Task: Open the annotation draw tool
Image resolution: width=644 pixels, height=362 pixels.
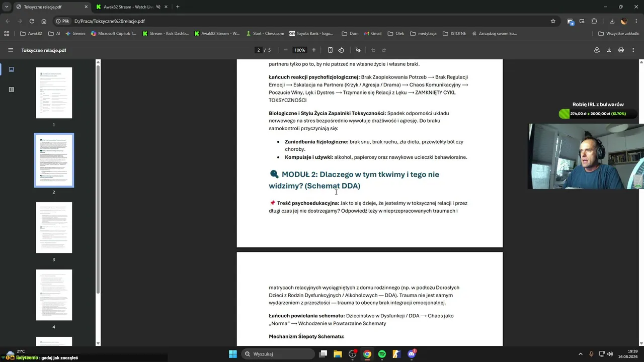Action: [358, 50]
